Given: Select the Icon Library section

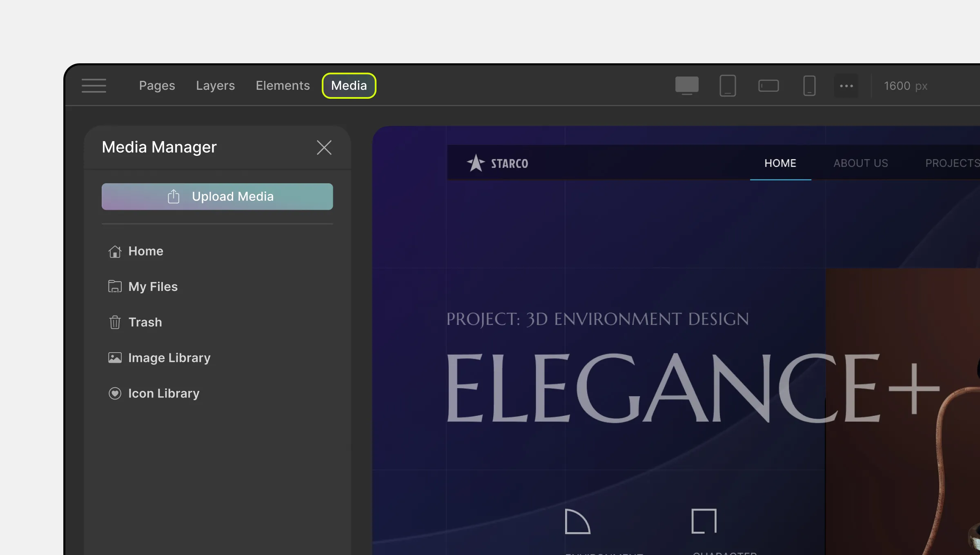Looking at the screenshot, I should click(164, 393).
